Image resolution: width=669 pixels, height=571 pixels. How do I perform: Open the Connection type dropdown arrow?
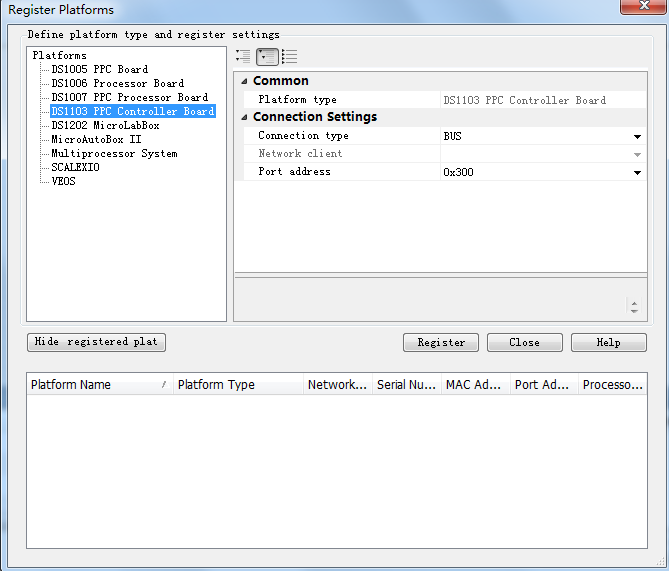pyautogui.click(x=637, y=137)
